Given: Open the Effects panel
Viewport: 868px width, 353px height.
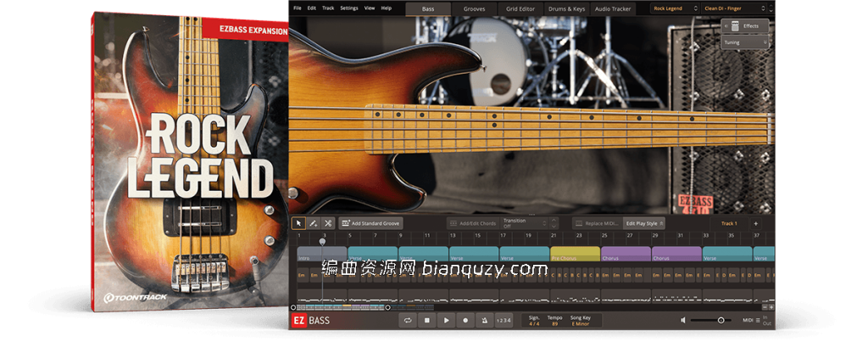Looking at the screenshot, I should pyautogui.click(x=744, y=26).
